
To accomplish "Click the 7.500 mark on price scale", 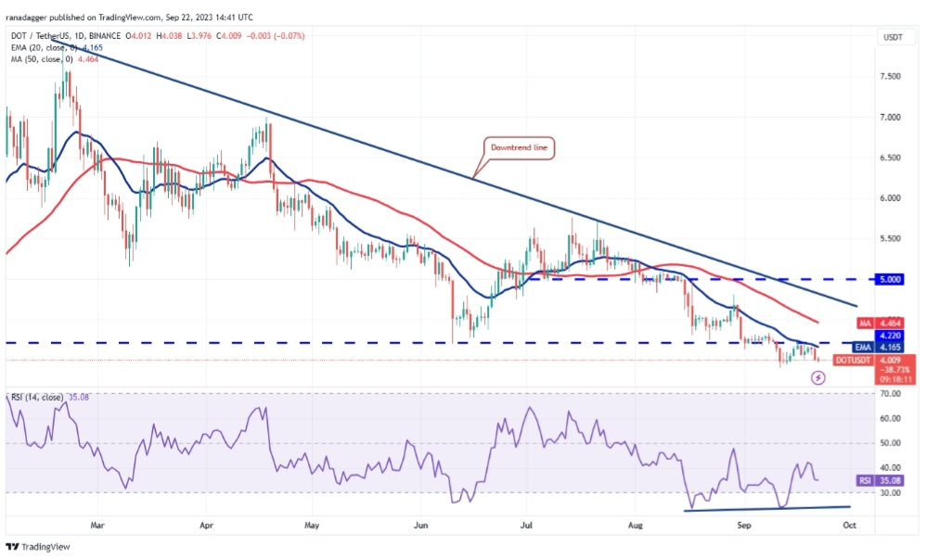I will click(x=894, y=77).
